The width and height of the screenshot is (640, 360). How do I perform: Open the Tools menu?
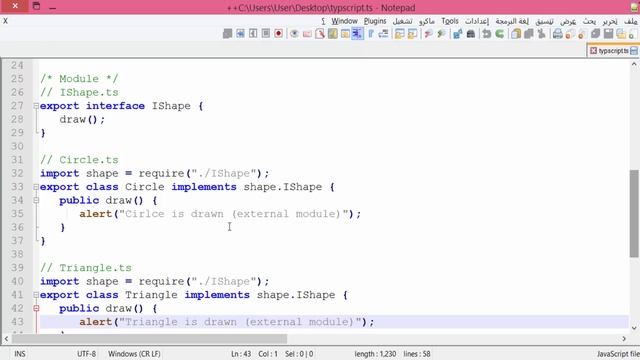(450, 21)
